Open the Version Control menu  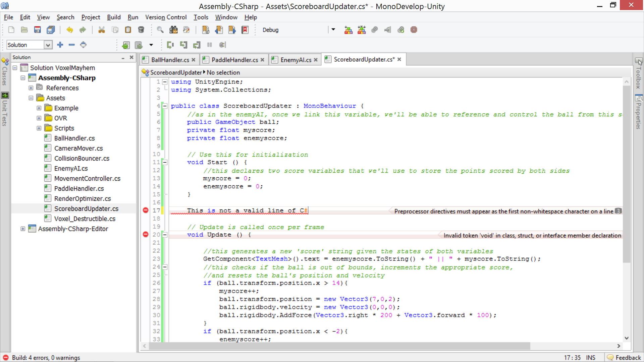166,17
